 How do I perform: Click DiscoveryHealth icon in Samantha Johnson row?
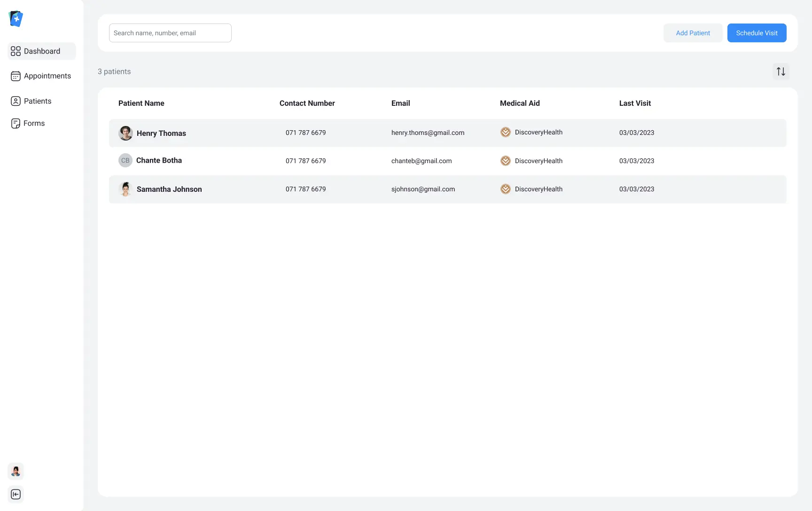pyautogui.click(x=505, y=189)
